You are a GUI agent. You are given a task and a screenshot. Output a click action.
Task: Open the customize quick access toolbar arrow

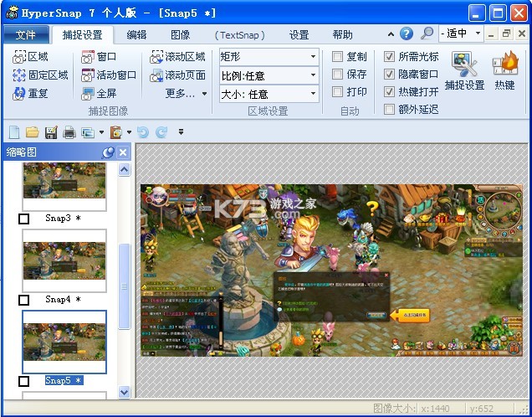181,131
